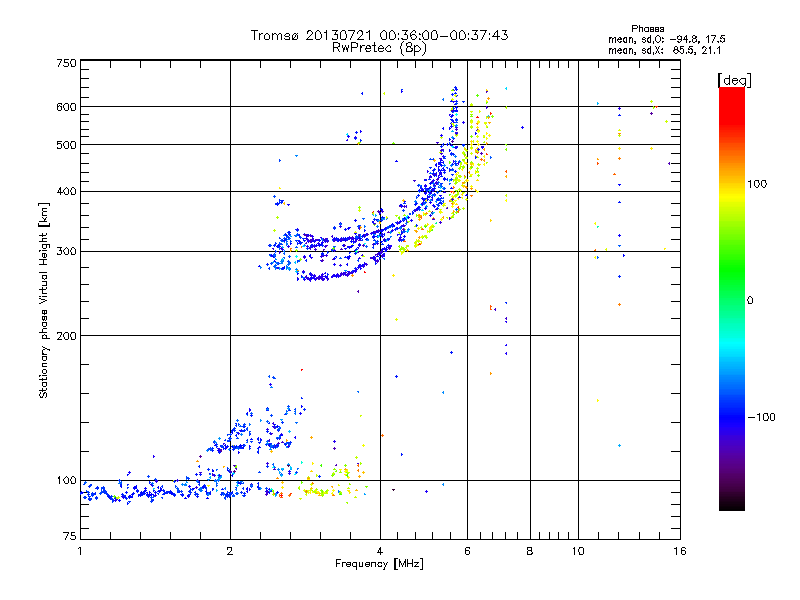
Task: Click the x-axis tick label '4'
Action: [380, 551]
